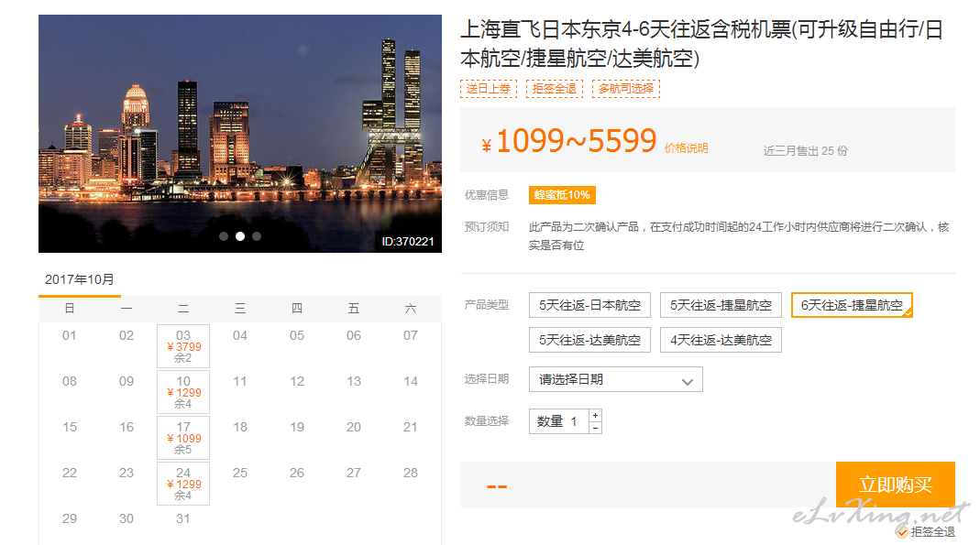The width and height of the screenshot is (980, 545).
Task: Open the 价格说明 price explanation link
Action: point(686,148)
